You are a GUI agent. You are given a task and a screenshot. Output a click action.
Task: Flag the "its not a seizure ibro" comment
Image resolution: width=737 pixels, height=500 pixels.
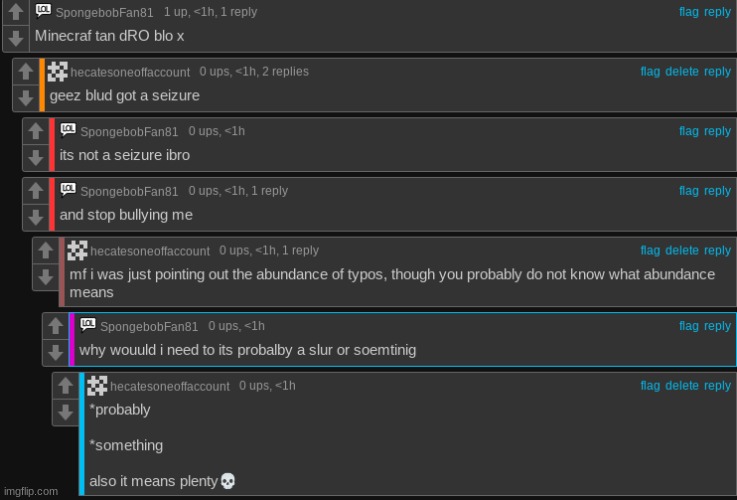tap(689, 131)
